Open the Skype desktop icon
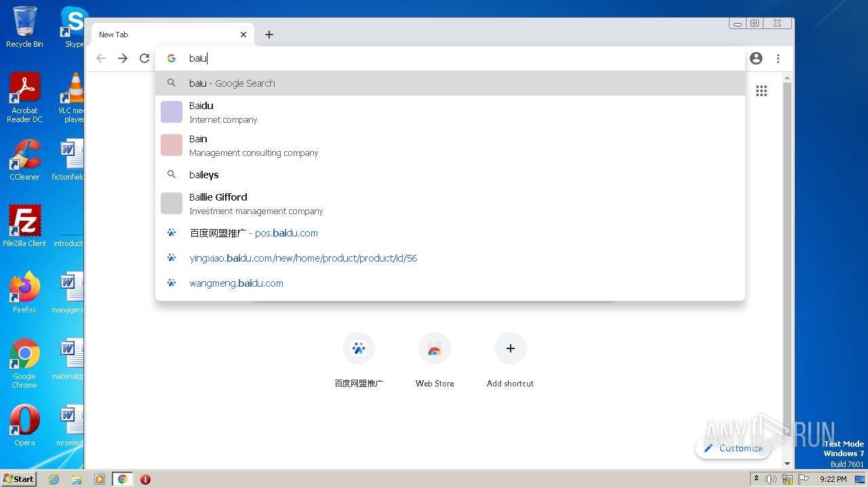Image resolution: width=868 pixels, height=488 pixels. coord(74,27)
